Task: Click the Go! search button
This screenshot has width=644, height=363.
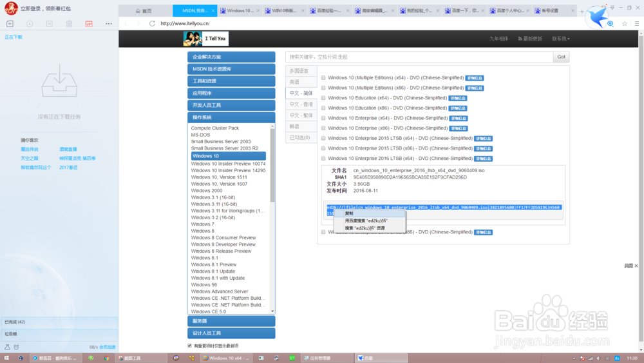Action: click(x=561, y=57)
